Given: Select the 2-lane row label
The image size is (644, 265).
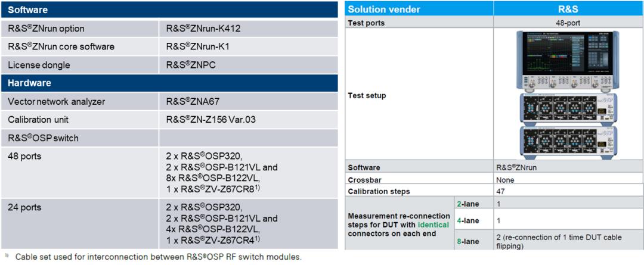Looking at the screenshot, I should pos(468,204).
